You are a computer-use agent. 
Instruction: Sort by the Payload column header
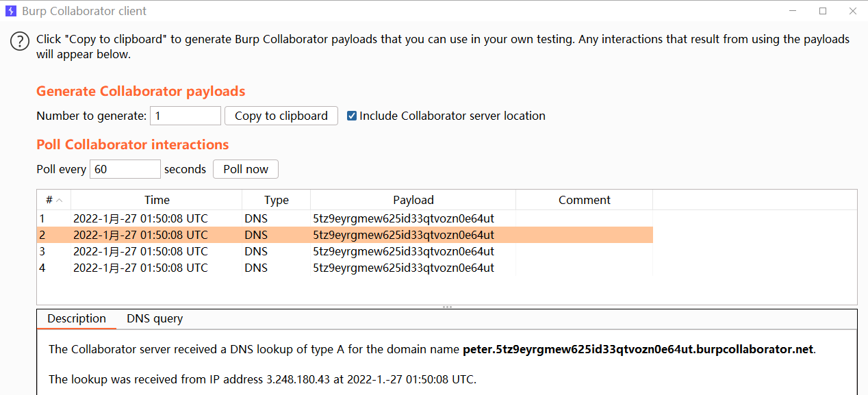point(413,200)
